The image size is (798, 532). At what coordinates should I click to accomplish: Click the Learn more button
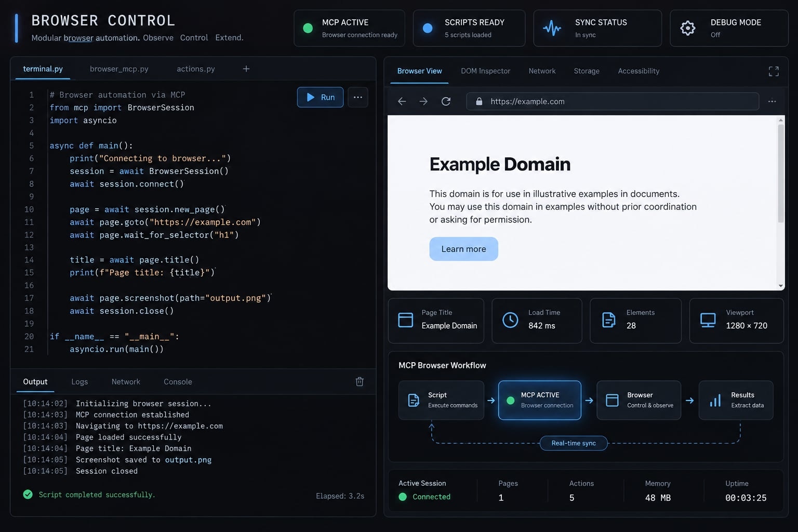(x=463, y=249)
